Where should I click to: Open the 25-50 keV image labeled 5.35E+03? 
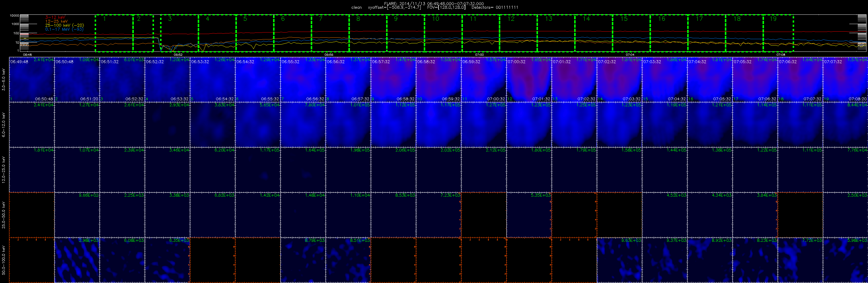click(529, 215)
